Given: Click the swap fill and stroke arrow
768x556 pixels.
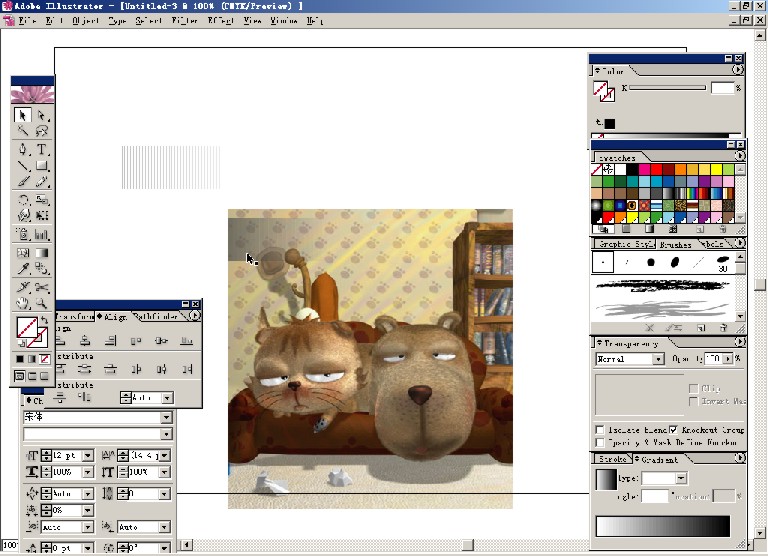Looking at the screenshot, I should [44, 320].
